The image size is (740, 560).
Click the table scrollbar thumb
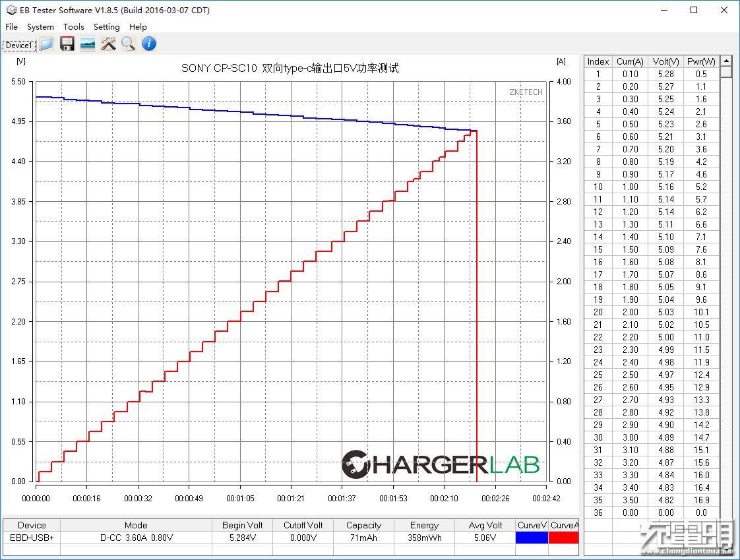point(726,73)
